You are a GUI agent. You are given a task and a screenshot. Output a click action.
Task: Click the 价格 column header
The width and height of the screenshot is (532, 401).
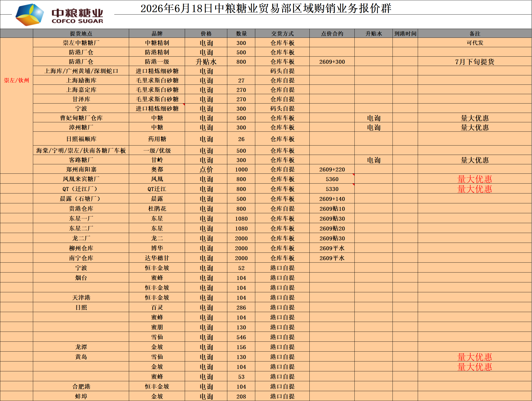pos(206,33)
